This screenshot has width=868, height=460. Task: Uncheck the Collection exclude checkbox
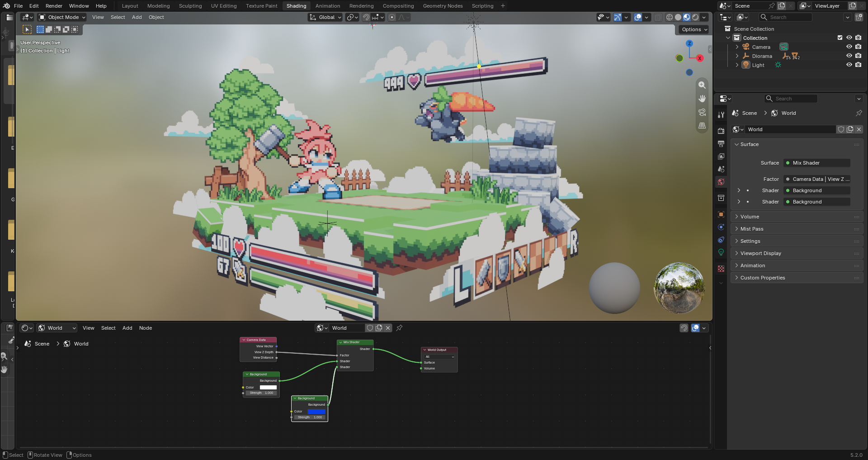840,38
